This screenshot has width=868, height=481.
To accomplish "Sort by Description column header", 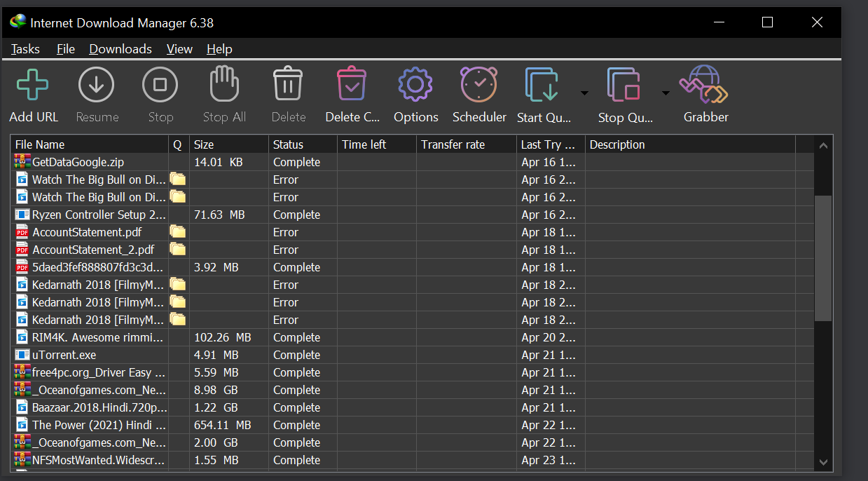I will pyautogui.click(x=690, y=144).
